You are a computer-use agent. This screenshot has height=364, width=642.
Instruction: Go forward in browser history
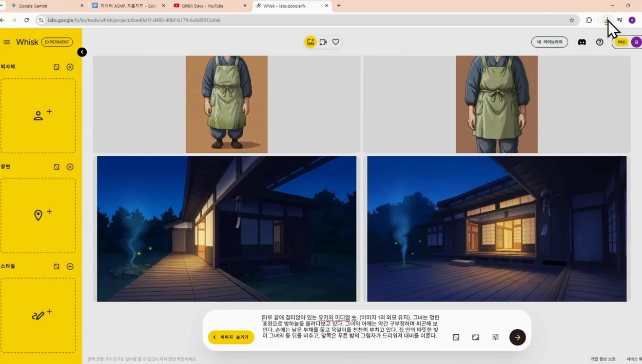(14, 20)
